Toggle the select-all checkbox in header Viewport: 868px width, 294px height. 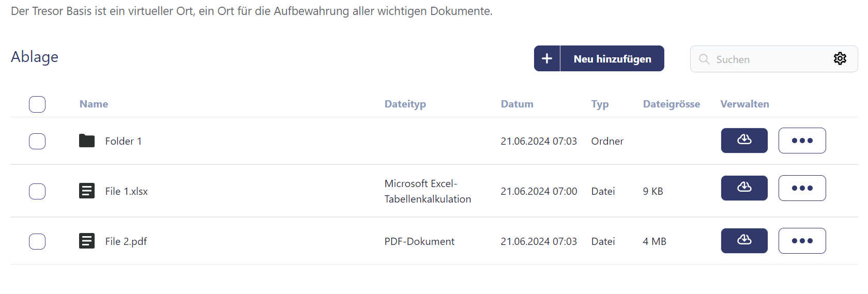pos(37,104)
